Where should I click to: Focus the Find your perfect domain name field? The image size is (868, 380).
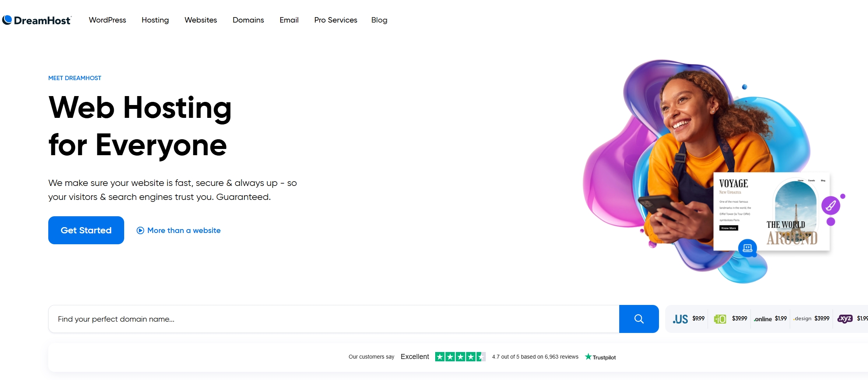(334, 319)
